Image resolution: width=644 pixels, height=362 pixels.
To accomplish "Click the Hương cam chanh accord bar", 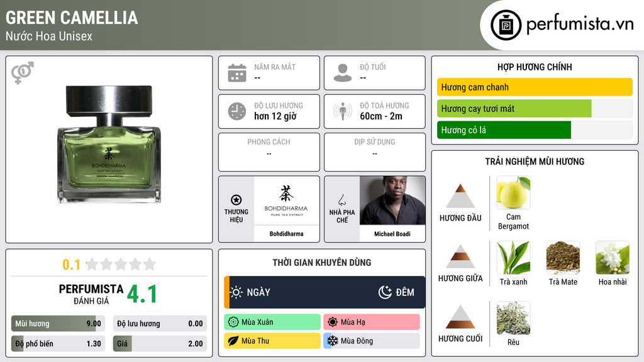I will click(535, 87).
